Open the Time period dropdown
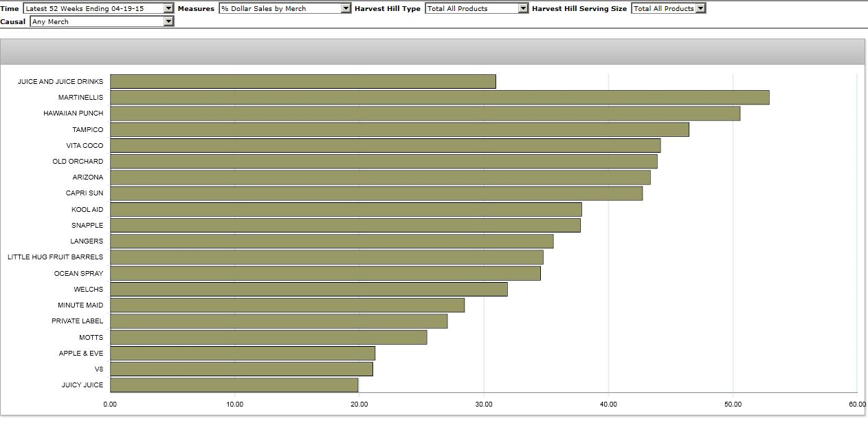868x421 pixels. 98,8
